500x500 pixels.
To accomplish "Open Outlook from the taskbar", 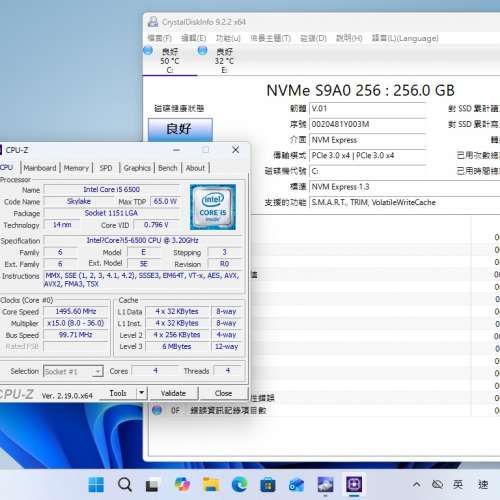I will (x=296, y=485).
